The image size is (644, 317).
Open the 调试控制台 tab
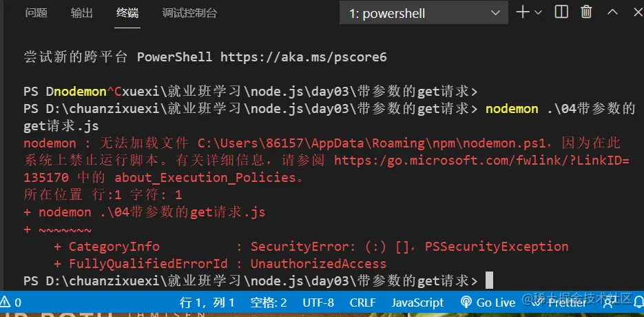pyautogui.click(x=189, y=13)
